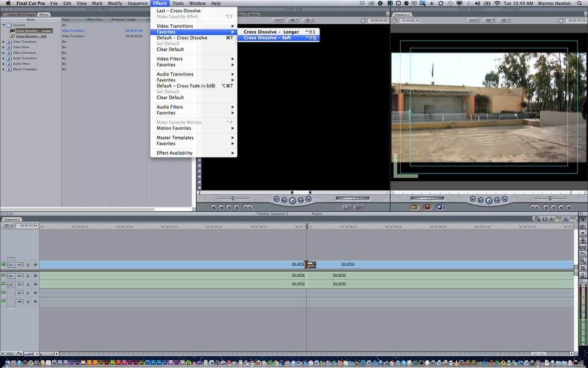Choose Cross Dissolve - Longer from submenu
This screenshot has height=368, width=588.
278,32
